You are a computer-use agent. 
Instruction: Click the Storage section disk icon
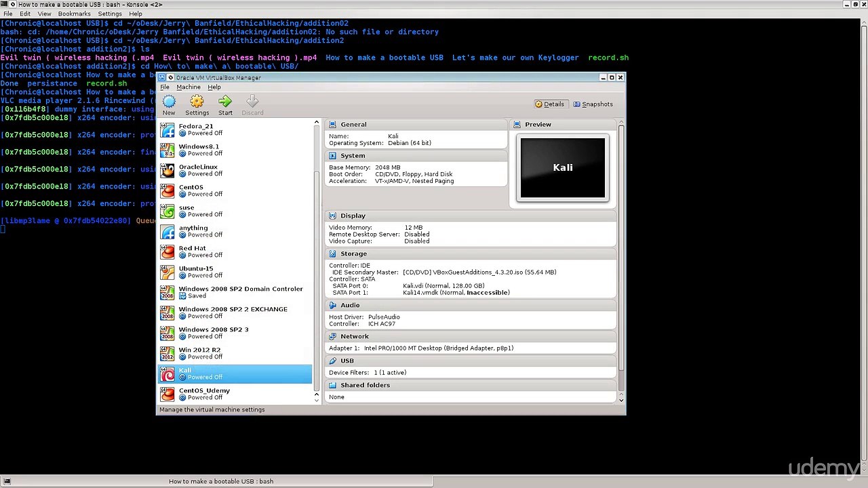[x=332, y=253]
